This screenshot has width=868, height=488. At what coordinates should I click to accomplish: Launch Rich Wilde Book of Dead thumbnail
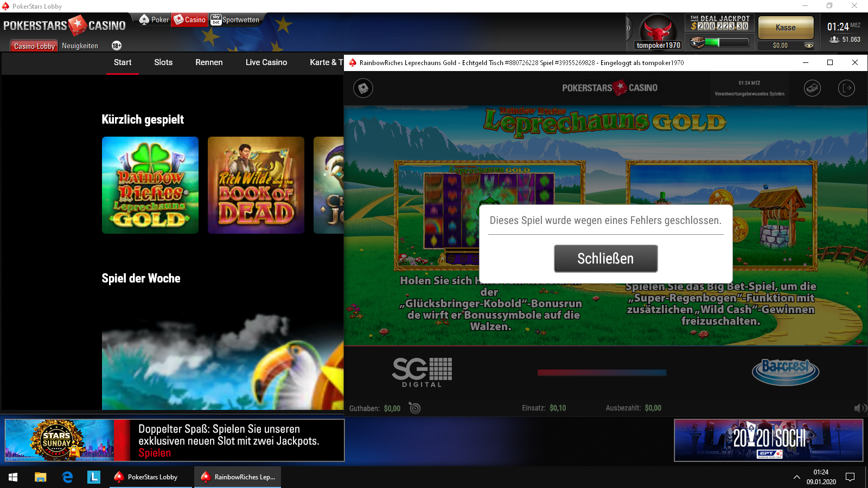click(x=256, y=185)
